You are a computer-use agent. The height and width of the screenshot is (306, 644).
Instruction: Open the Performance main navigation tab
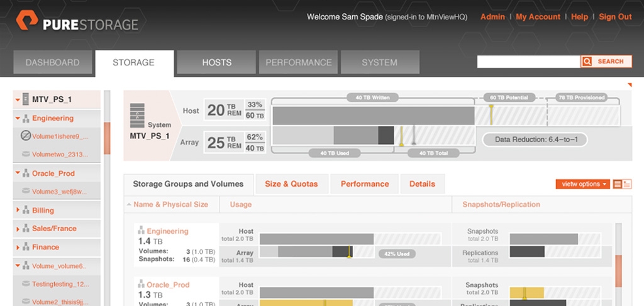pyautogui.click(x=298, y=62)
